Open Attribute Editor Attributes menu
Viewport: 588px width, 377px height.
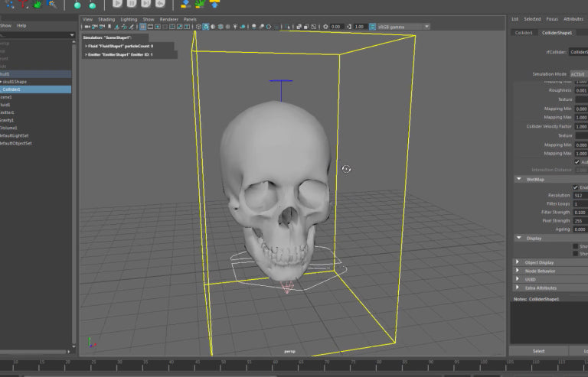[x=573, y=18]
